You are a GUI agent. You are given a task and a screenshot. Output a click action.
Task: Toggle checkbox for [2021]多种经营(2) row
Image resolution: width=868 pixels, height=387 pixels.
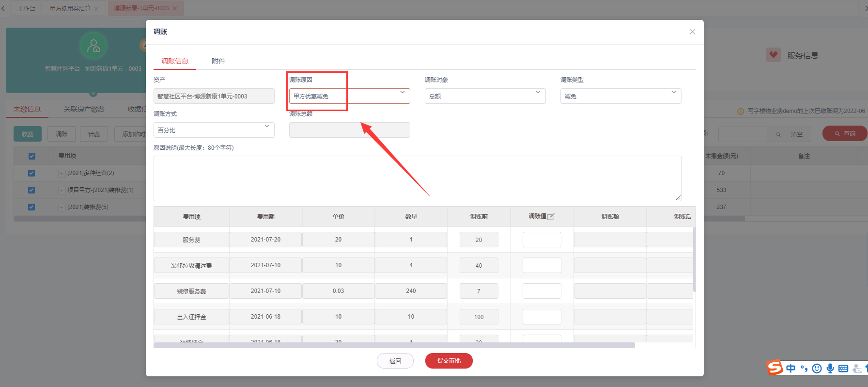pos(31,173)
